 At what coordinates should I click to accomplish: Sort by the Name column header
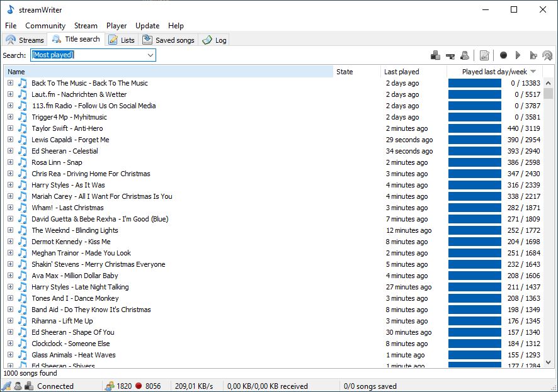(169, 72)
